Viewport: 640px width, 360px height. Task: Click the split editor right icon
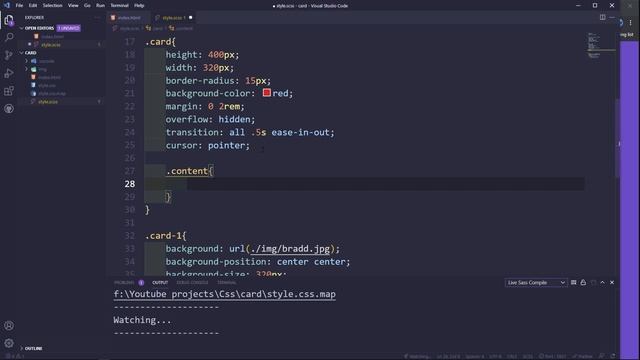[602, 17]
